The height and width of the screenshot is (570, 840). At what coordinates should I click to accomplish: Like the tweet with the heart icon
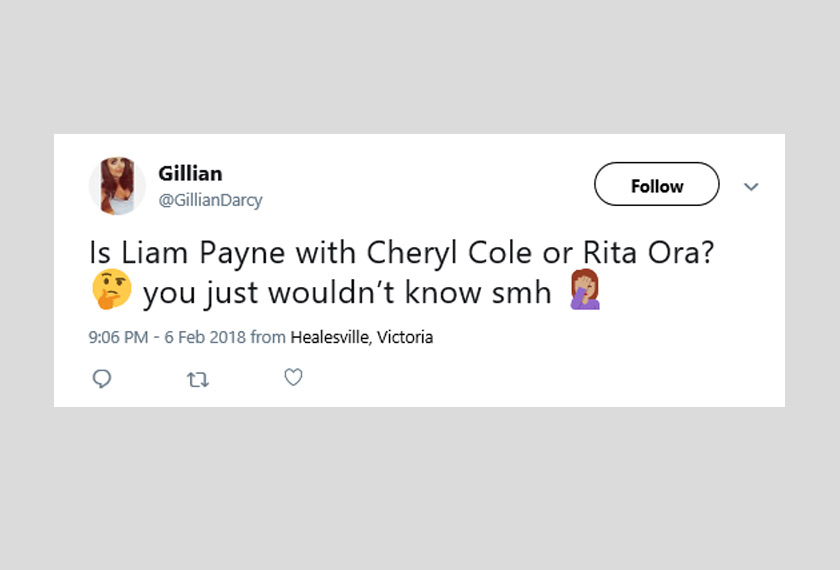coord(293,378)
